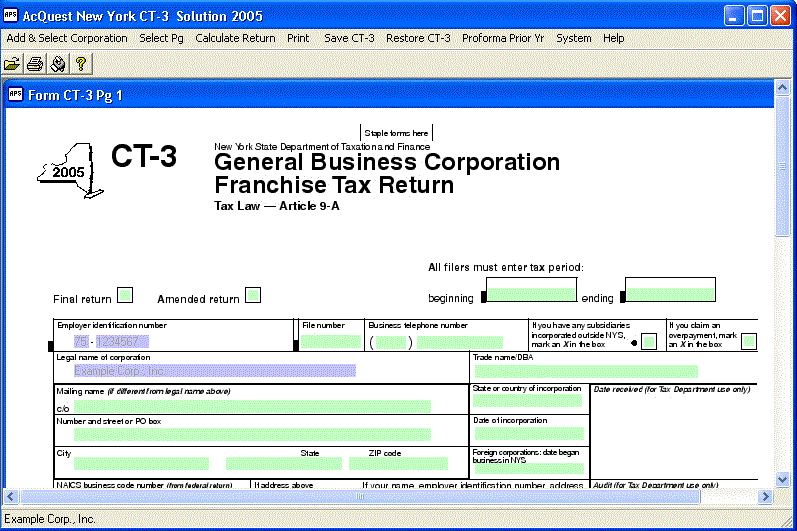Open the System menu
The height and width of the screenshot is (531, 797).
[573, 38]
